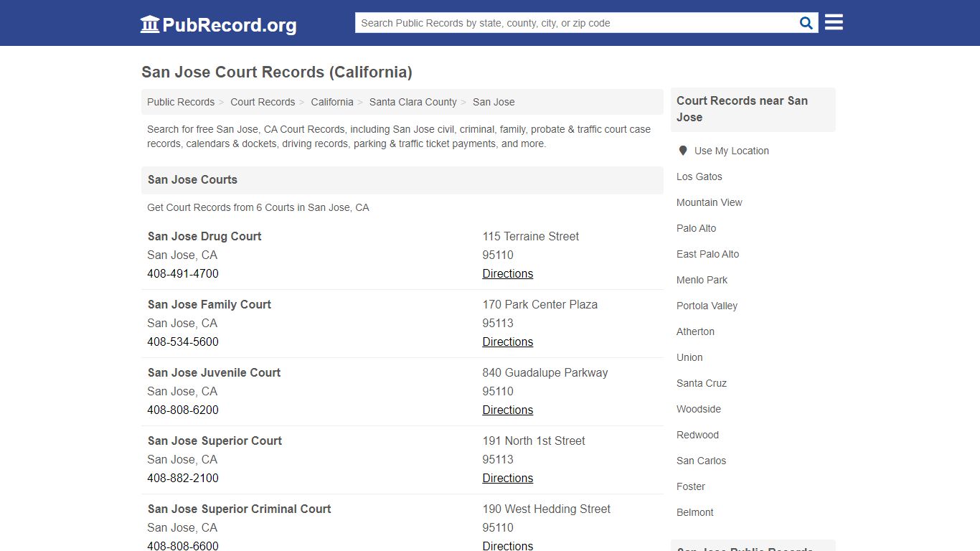The image size is (980, 551).
Task: Call 408-808-6200 phone number
Action: click(183, 410)
